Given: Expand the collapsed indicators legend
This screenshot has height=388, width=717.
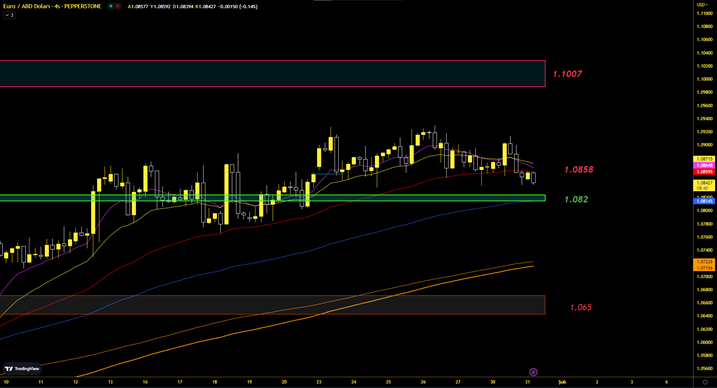Looking at the screenshot, I should (x=9, y=15).
